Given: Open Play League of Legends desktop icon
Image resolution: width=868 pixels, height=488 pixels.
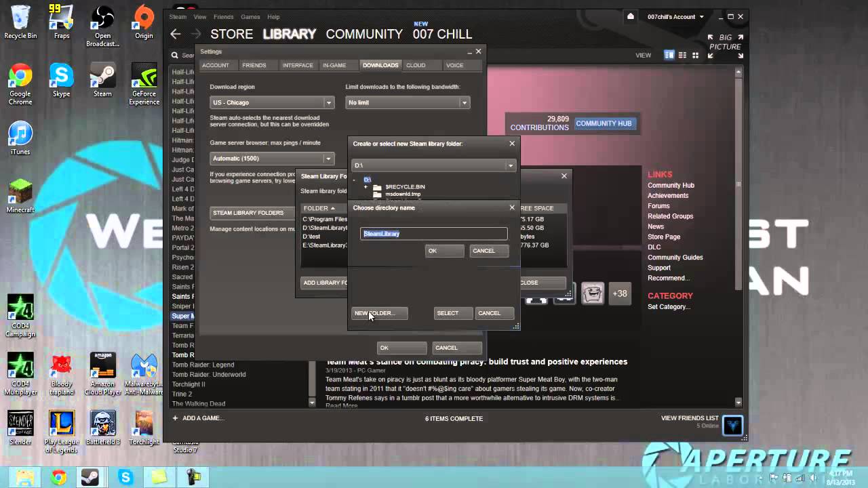Looking at the screenshot, I should (62, 432).
